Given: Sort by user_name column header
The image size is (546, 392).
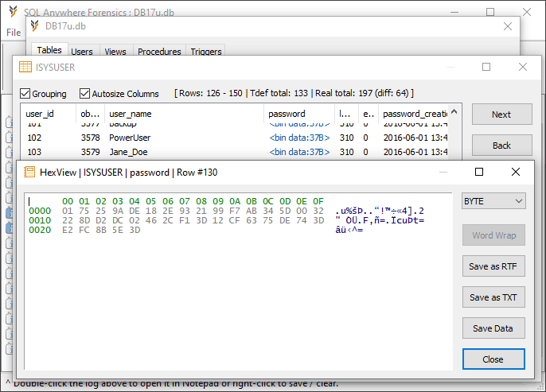Looking at the screenshot, I should coord(184,114).
